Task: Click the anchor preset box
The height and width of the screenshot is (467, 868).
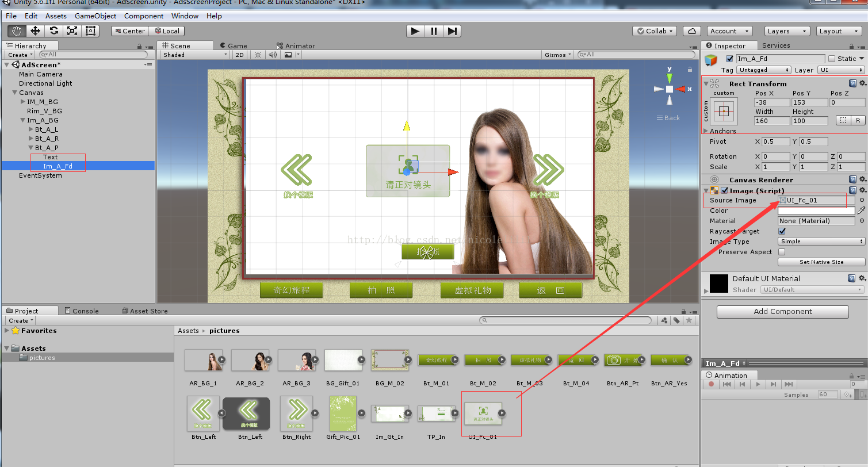Action: point(724,111)
